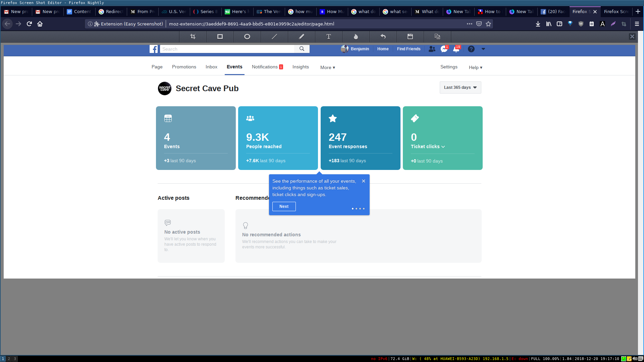Open Facebook friend requests
644x362 pixels.
(x=432, y=49)
